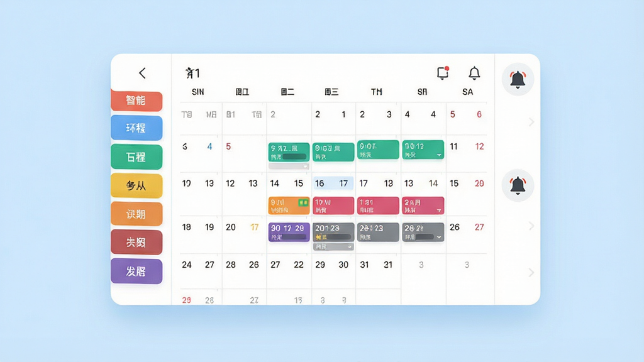The width and height of the screenshot is (644, 362).
Task: Click green badge icon on orange event
Action: coord(303,202)
